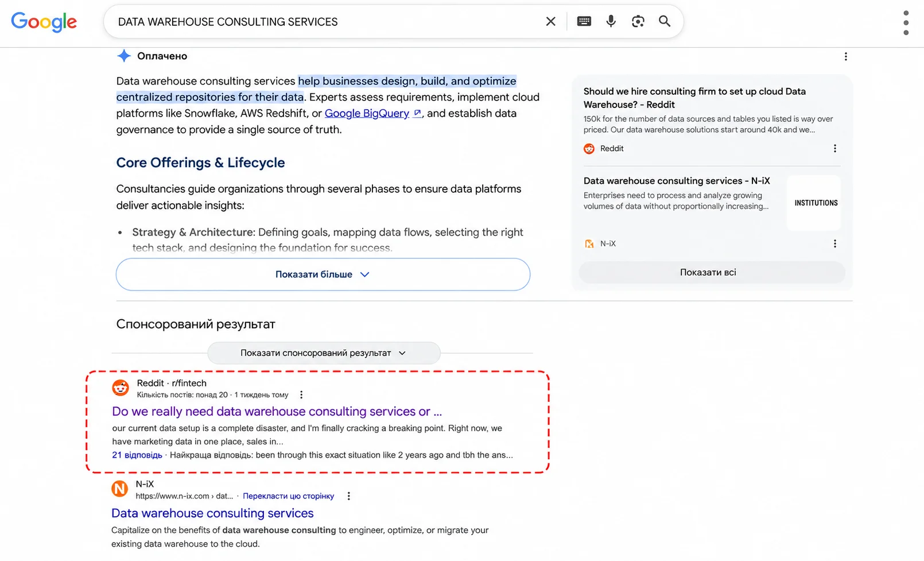Open the AI overview three-dot options menu
The image size is (924, 561).
845,56
